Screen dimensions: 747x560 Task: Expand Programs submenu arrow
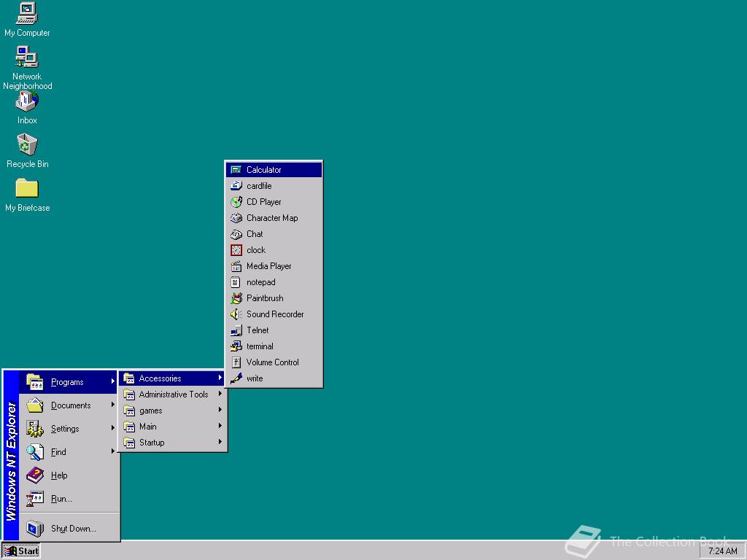[112, 381]
